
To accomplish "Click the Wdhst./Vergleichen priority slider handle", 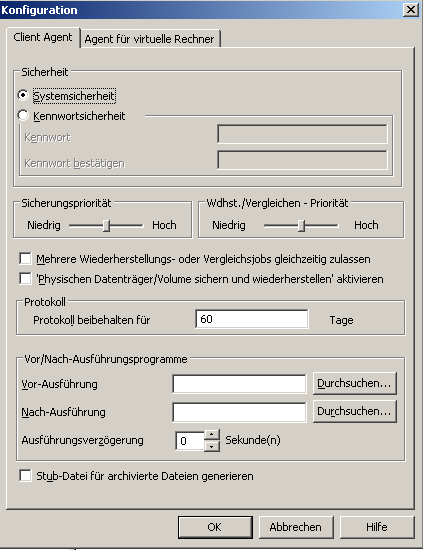I will [301, 226].
